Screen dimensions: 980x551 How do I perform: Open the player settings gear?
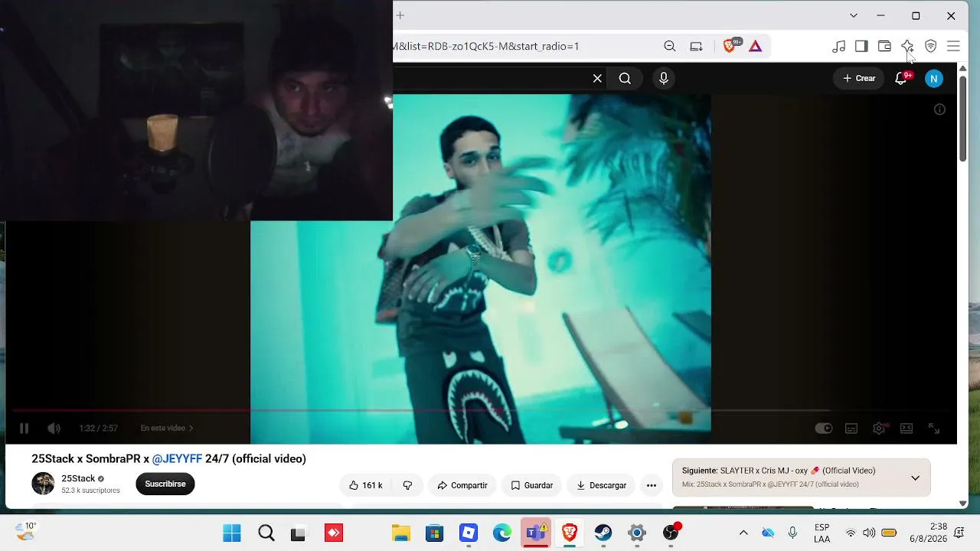[879, 429]
